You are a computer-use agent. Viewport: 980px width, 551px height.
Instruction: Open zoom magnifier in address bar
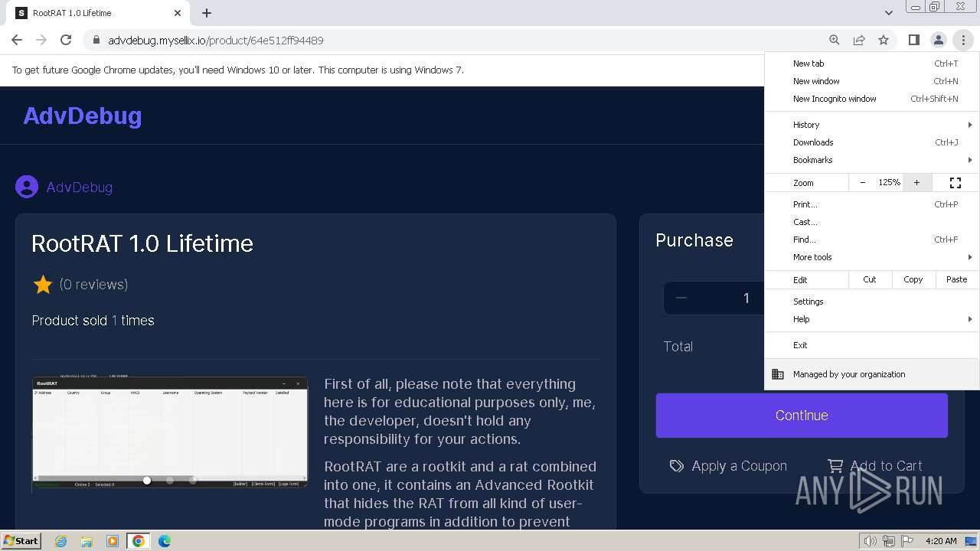(835, 40)
